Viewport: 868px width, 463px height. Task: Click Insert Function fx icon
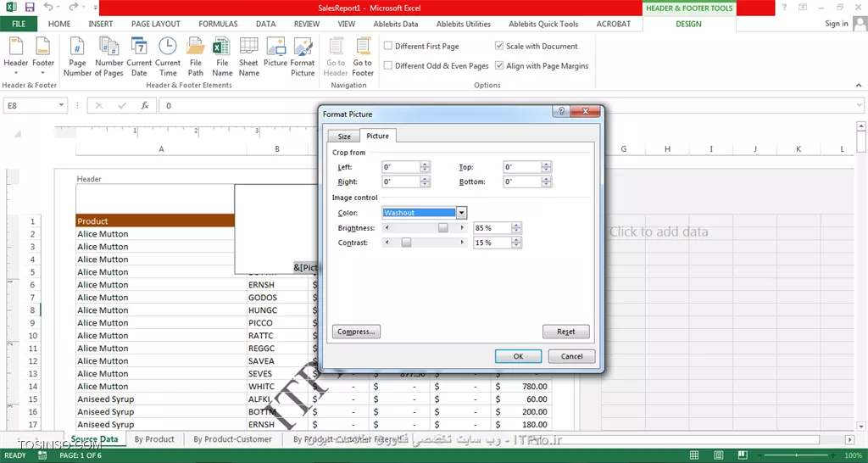click(144, 105)
